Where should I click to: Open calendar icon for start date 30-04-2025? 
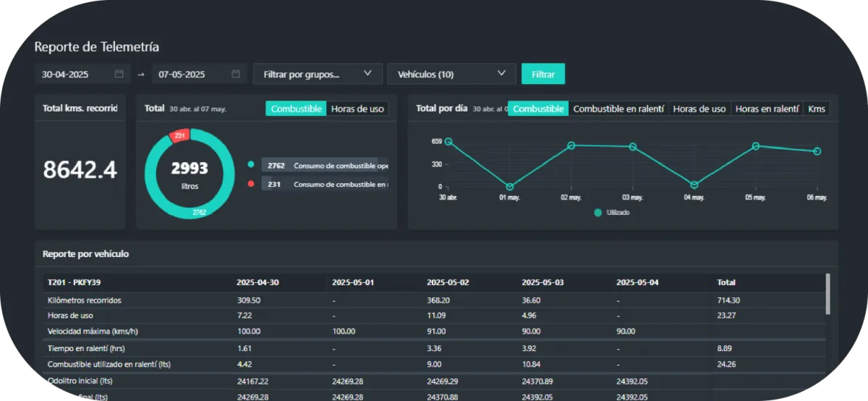(x=119, y=74)
